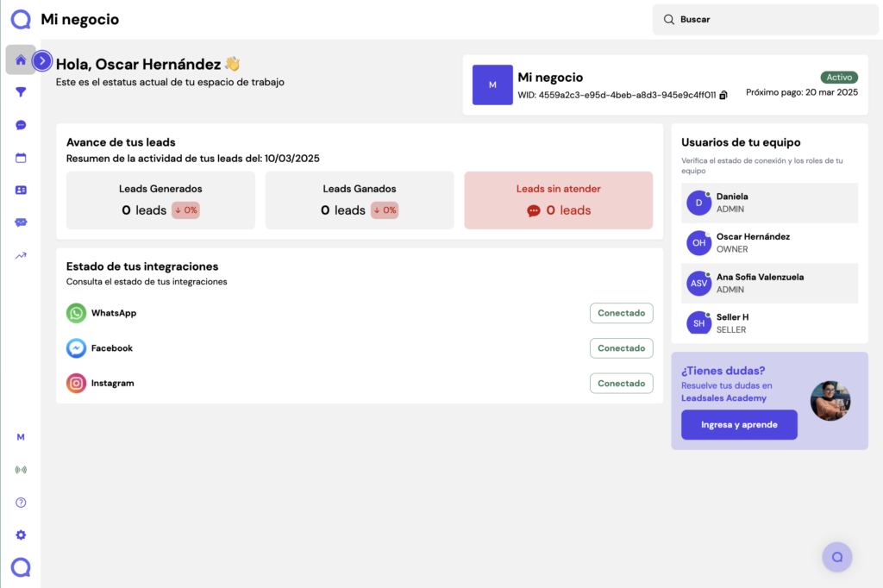The image size is (883, 588).
Task: Open the help question mark icon
Action: (21, 503)
